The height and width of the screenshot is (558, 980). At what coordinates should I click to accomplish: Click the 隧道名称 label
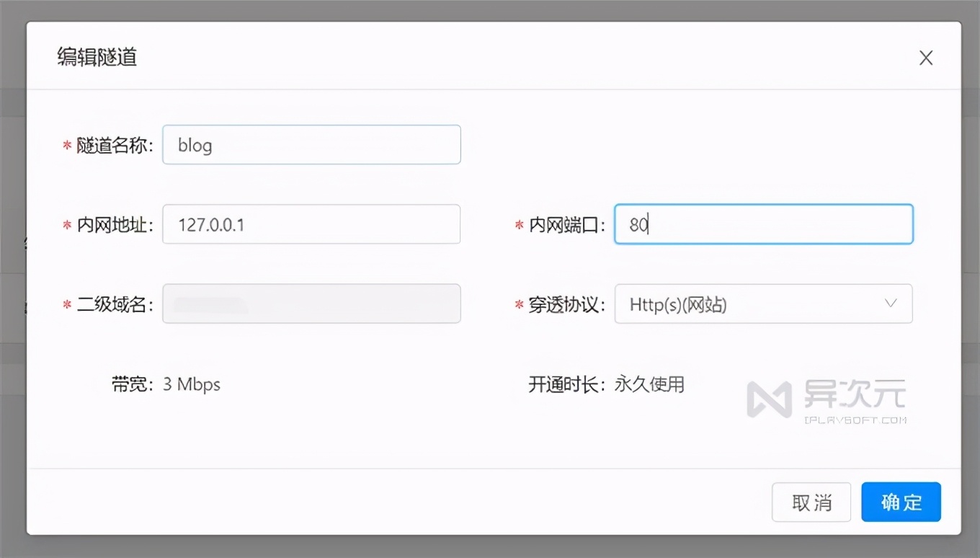point(114,146)
